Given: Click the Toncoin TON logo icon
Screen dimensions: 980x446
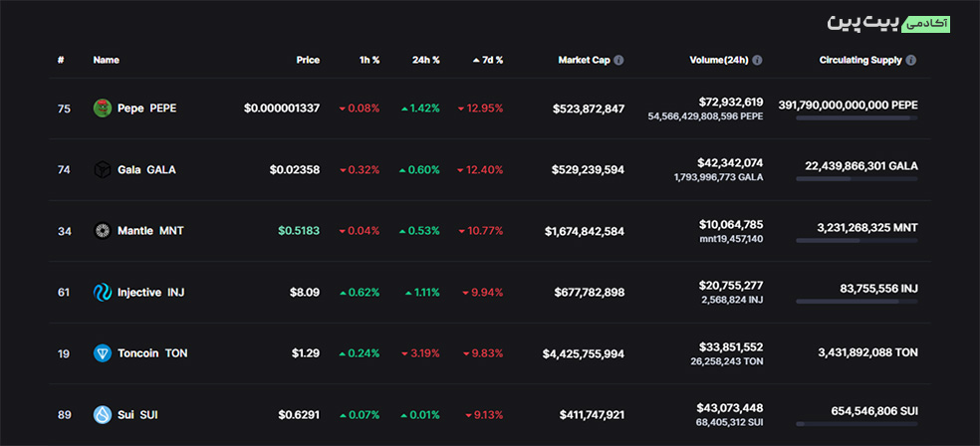Looking at the screenshot, I should point(102,353).
